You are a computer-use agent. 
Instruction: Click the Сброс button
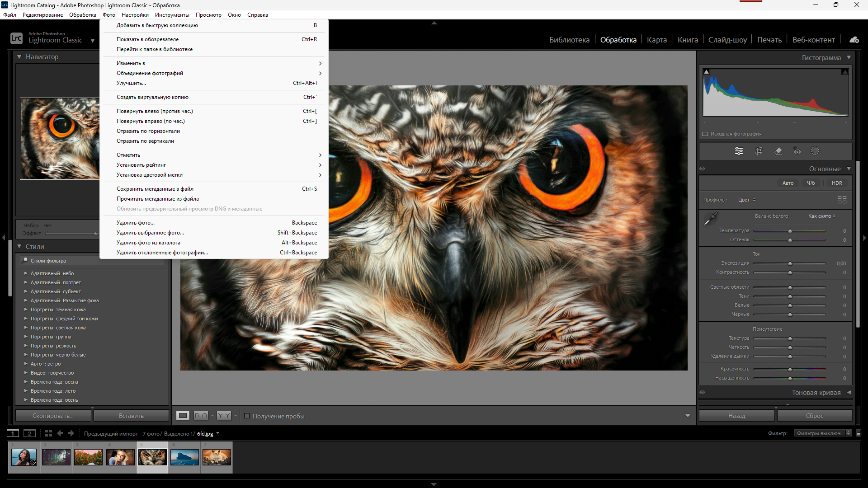815,416
